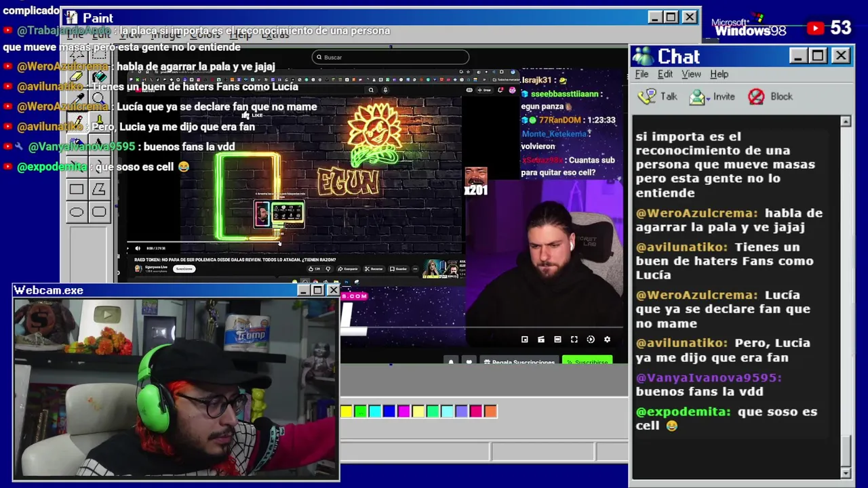Viewport: 868px width, 488px height.
Task: Pick the yellow swatch in Paint palette
Action: (347, 411)
